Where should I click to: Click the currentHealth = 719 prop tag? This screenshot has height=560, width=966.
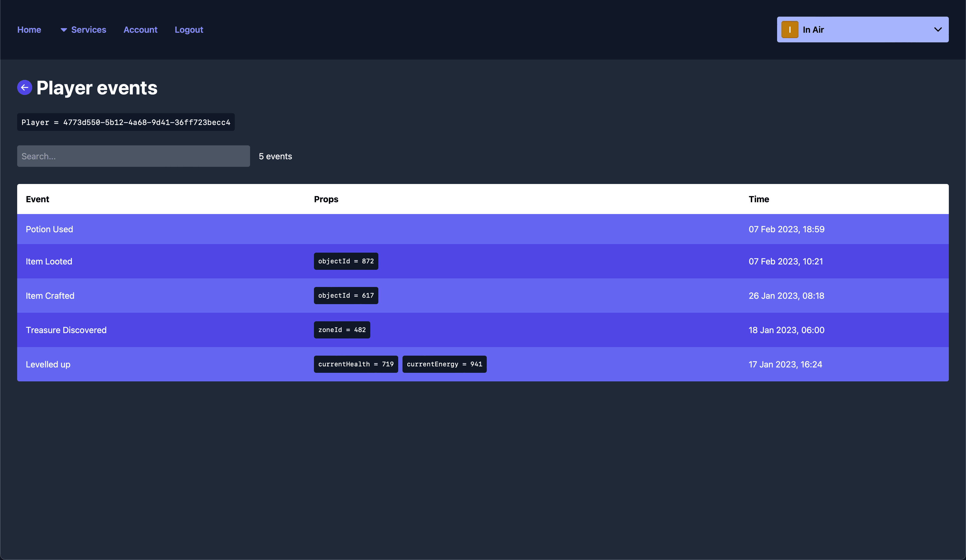tap(356, 364)
